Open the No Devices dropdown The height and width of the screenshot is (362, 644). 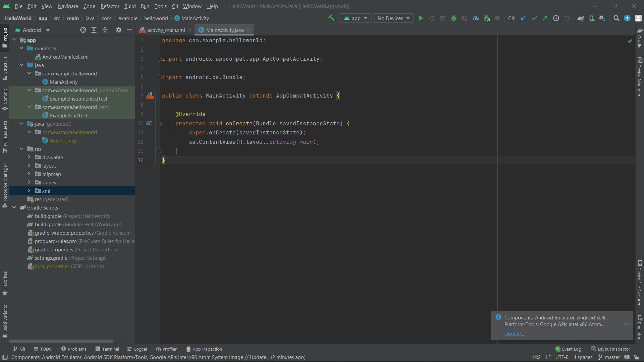click(393, 18)
